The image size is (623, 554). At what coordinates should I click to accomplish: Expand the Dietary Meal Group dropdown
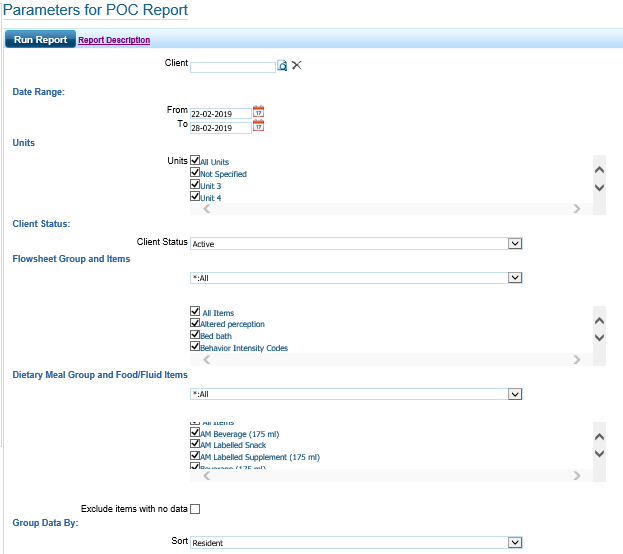click(515, 394)
